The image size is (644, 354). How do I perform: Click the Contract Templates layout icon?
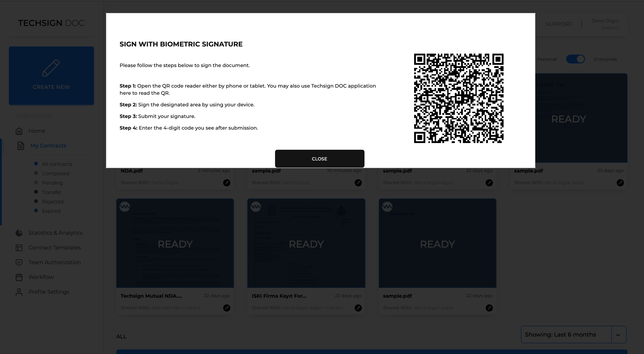tap(19, 248)
